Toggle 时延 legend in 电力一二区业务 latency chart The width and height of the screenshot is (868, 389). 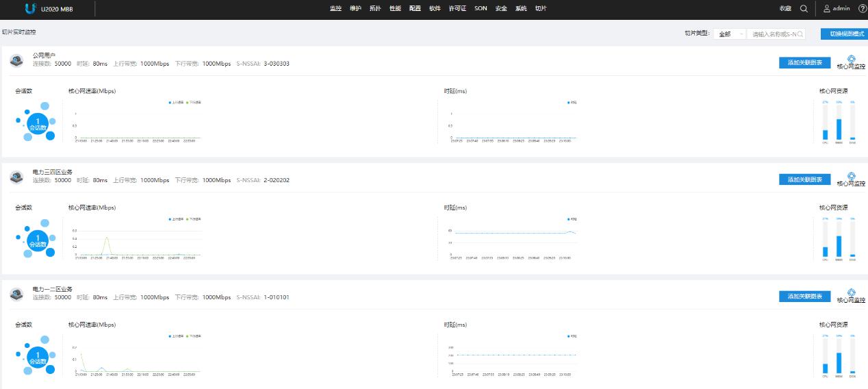[x=572, y=336]
